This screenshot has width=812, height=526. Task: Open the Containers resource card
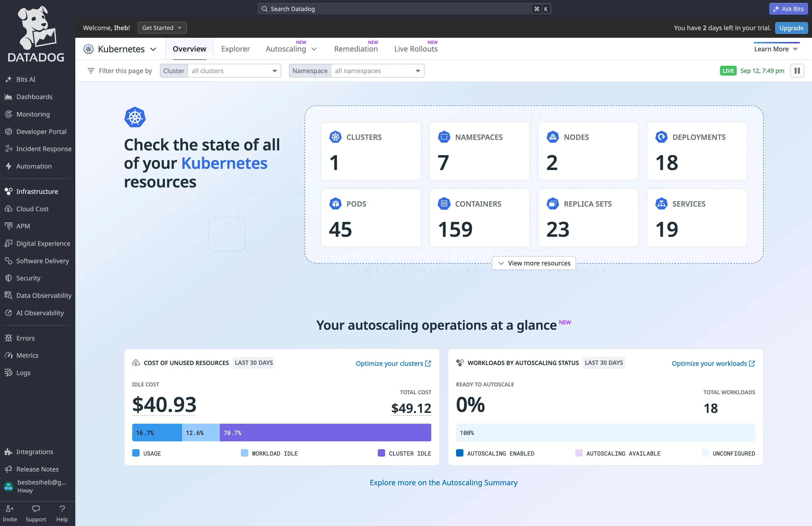click(479, 218)
